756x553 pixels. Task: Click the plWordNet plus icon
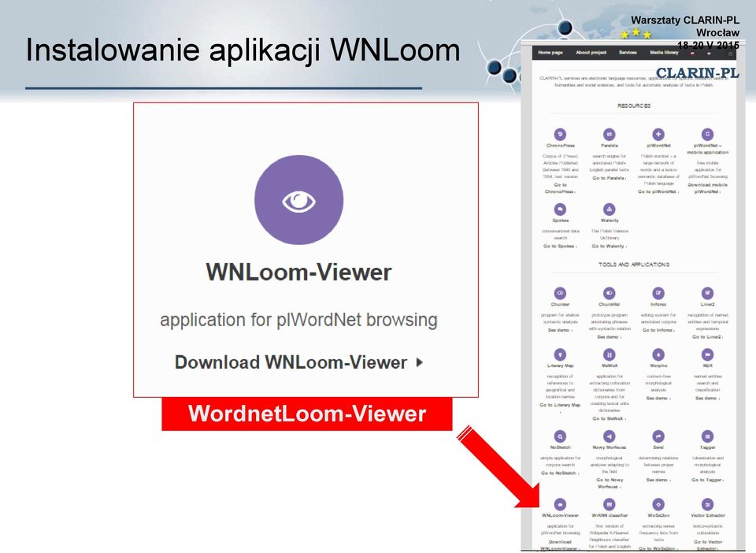click(x=658, y=134)
